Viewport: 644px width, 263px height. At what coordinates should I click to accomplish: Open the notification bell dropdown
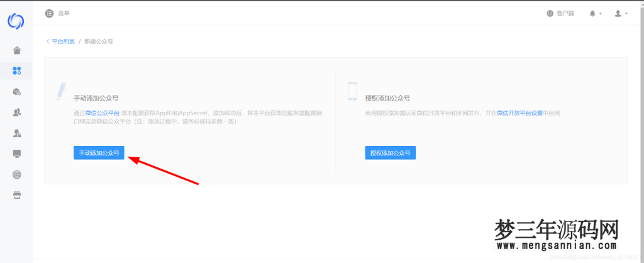[596, 14]
